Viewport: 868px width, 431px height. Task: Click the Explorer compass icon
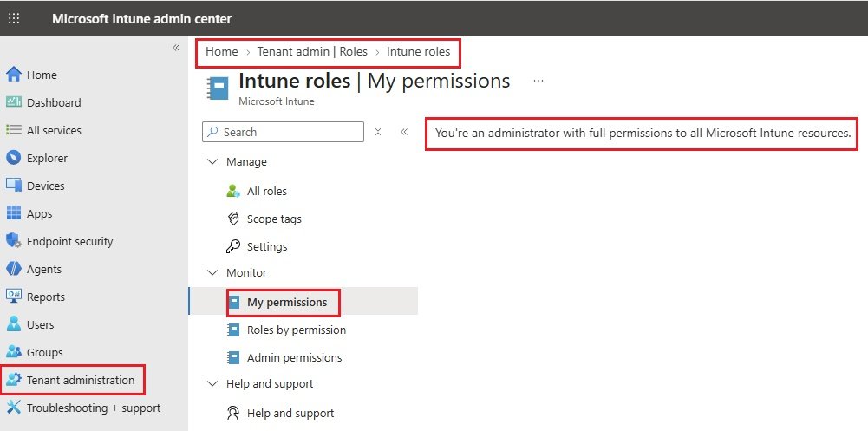coord(14,158)
